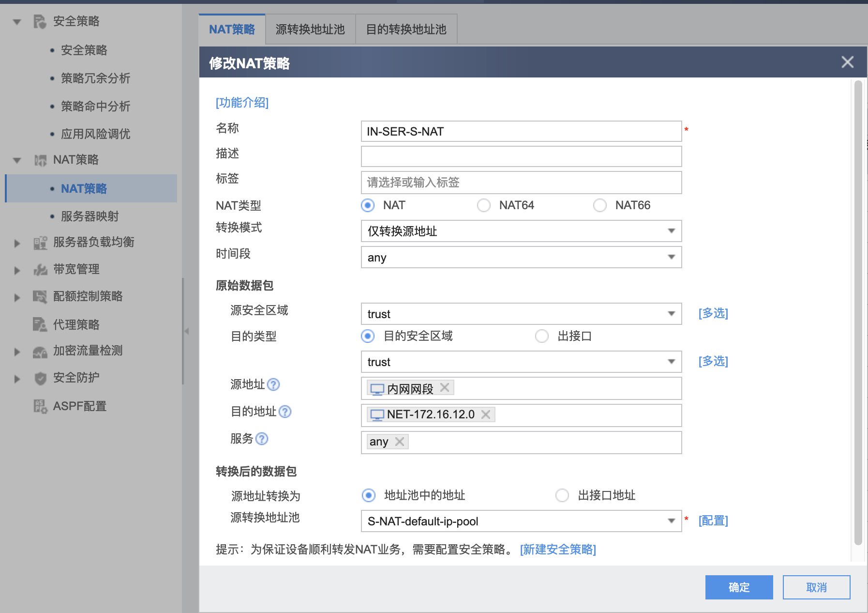Click the 带宽管理 icon
The height and width of the screenshot is (613, 868).
pyautogui.click(x=40, y=270)
